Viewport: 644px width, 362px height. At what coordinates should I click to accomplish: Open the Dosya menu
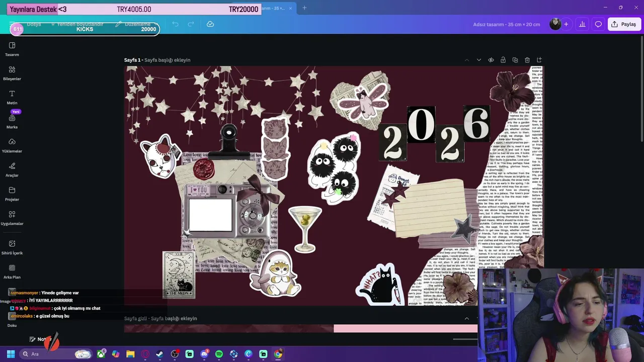pyautogui.click(x=34, y=24)
